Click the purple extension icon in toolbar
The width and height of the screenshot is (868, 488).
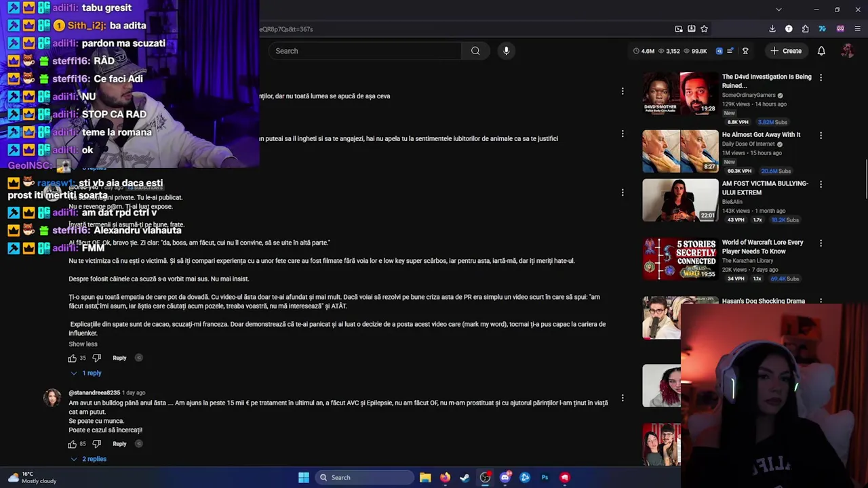click(840, 29)
